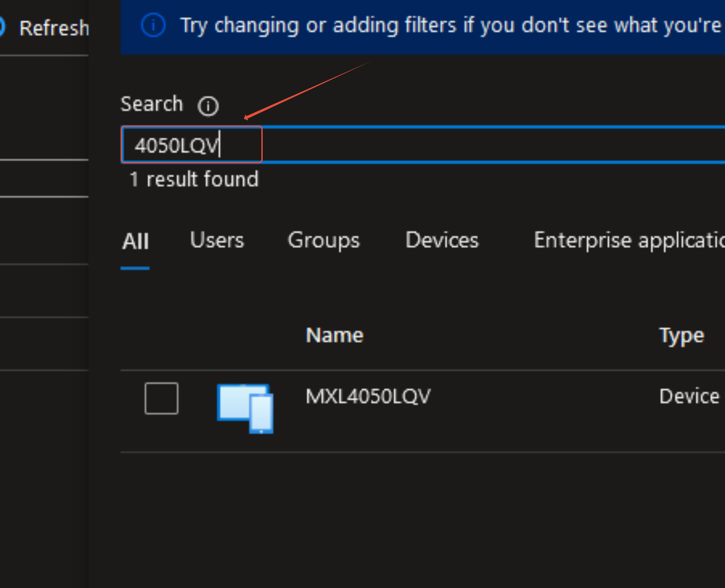
Task: Click the circular refresh arrow icon
Action: [x=2, y=27]
